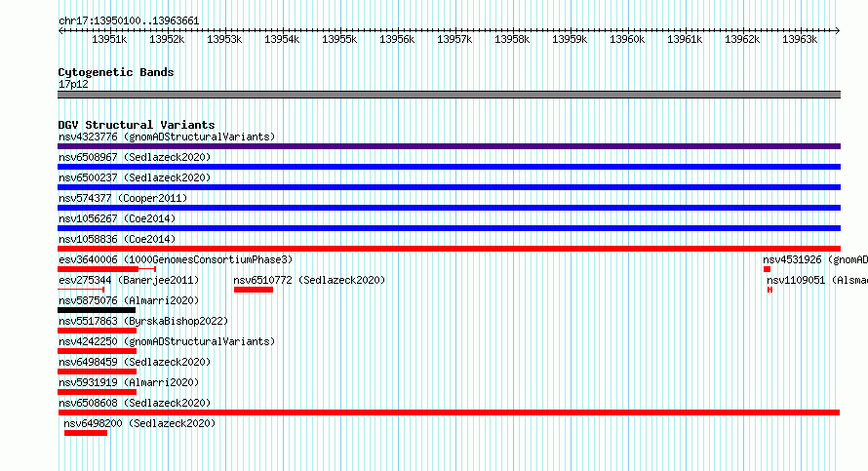
Task: Click the red bar under nsv1058836
Action: [x=449, y=249]
